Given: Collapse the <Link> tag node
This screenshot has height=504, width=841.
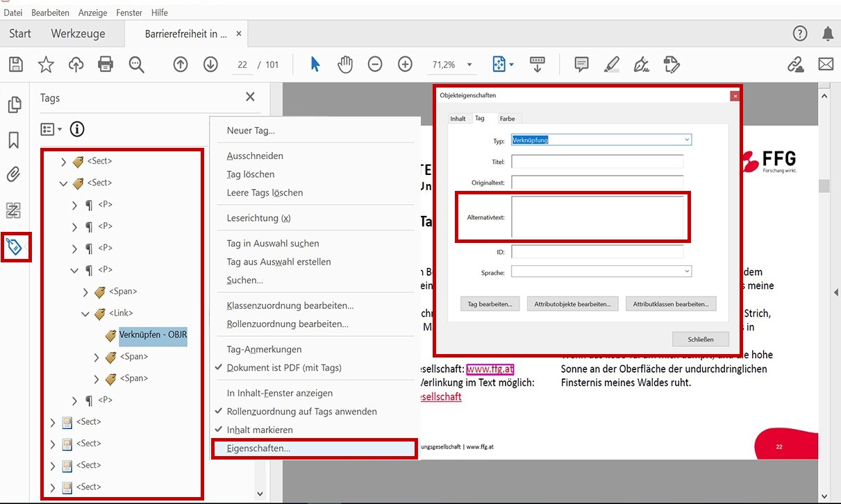Looking at the screenshot, I should pyautogui.click(x=85, y=314).
